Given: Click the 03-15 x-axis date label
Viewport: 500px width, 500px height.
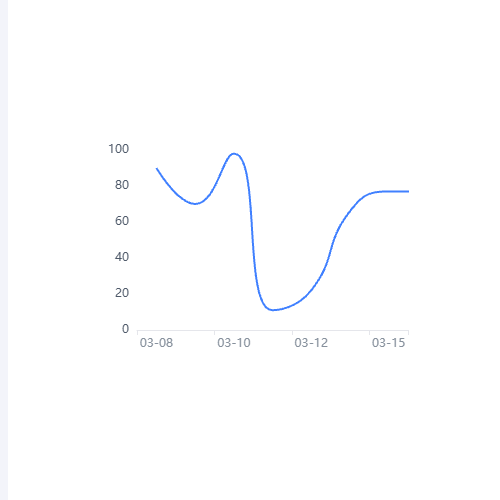Looking at the screenshot, I should pos(388,343).
